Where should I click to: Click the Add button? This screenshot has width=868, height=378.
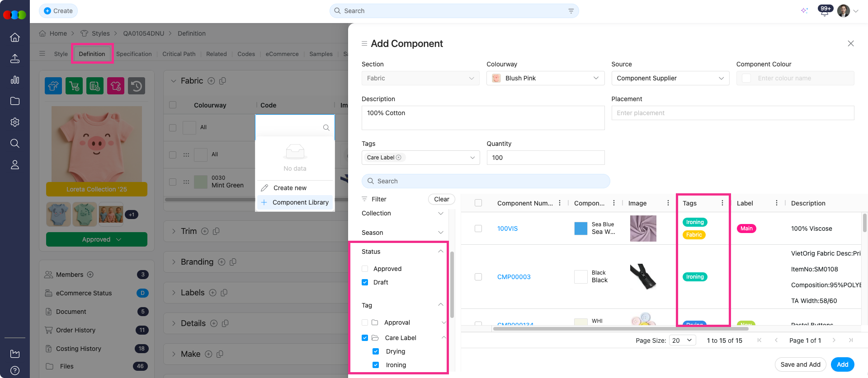pyautogui.click(x=842, y=364)
